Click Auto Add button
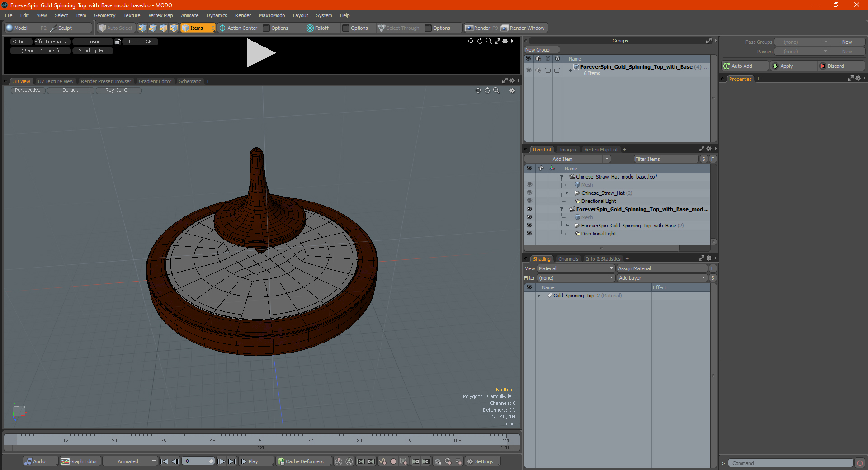The width and height of the screenshot is (868, 470). (745, 66)
